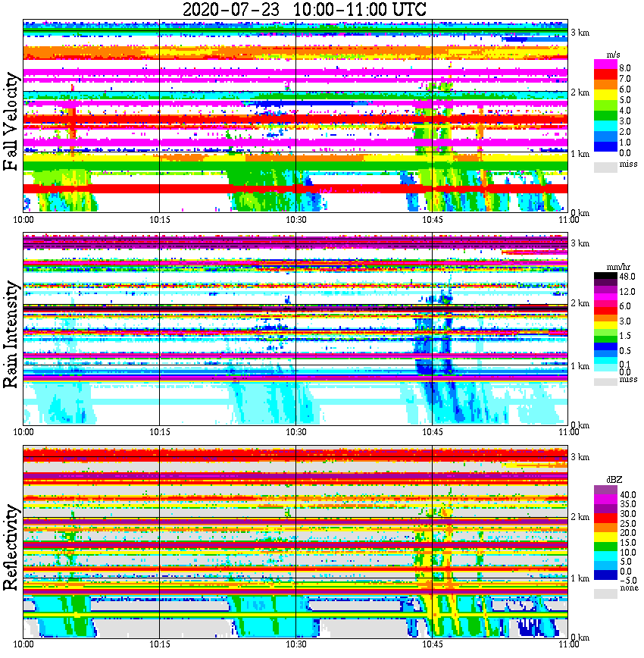This screenshot has width=644, height=658.
Task: Click the "3 km" height label of Fall Velocity panel
Action: click(x=580, y=33)
